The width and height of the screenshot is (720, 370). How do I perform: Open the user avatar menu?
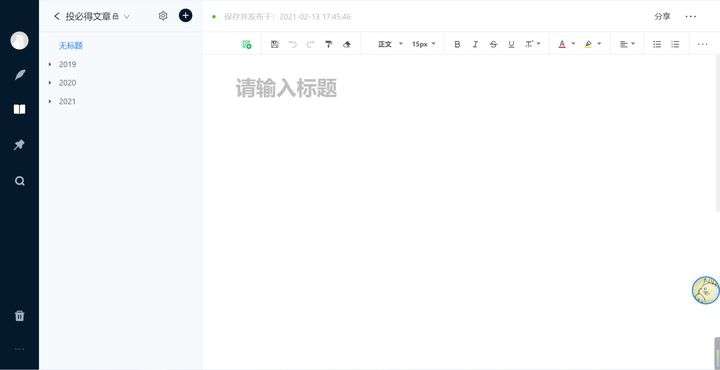coord(19,40)
